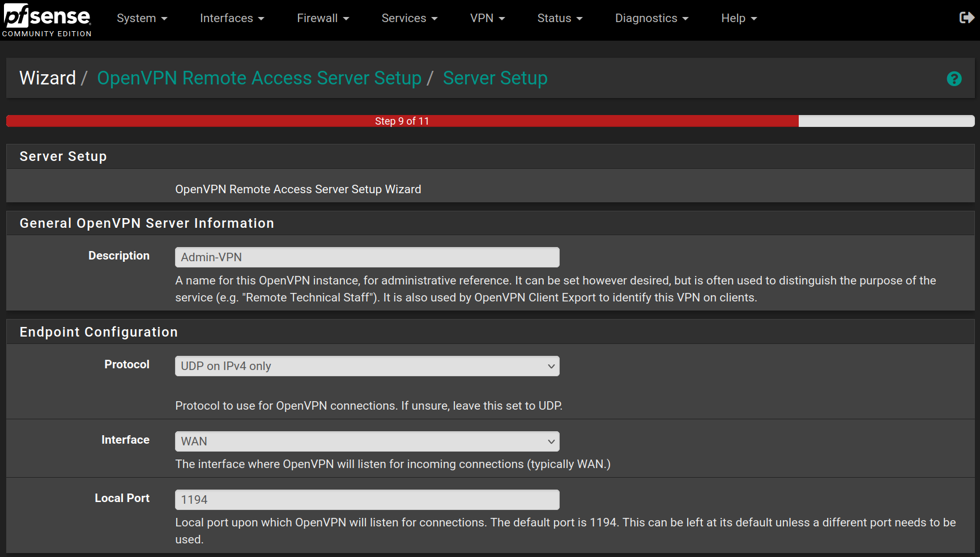Click the Local Port help text about default 1194
This screenshot has height=557, width=980.
(x=565, y=531)
